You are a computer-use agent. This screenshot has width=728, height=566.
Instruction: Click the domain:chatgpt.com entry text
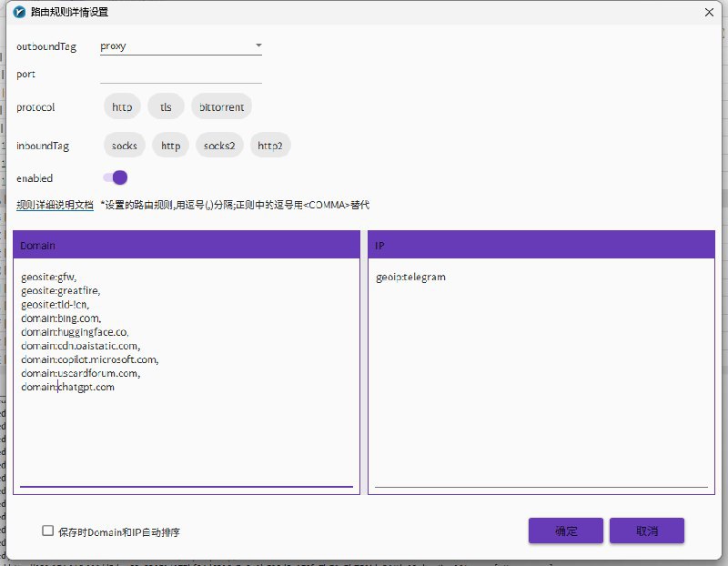click(x=68, y=386)
